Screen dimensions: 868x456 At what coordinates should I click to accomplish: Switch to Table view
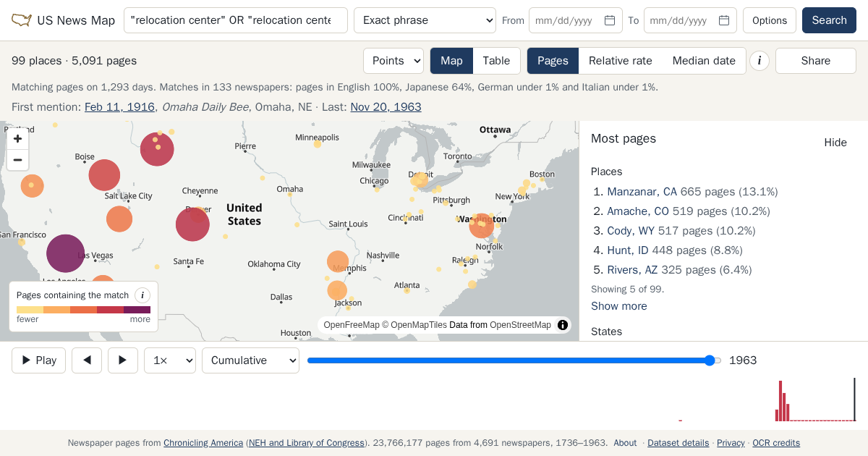[x=496, y=61]
